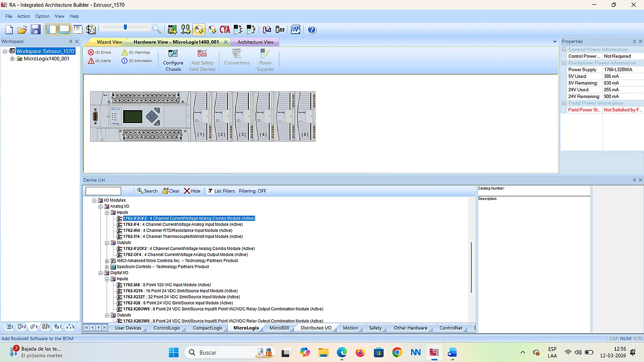The image size is (644, 362).
Task: Click the red CYA toolbar icon
Action: point(225,29)
